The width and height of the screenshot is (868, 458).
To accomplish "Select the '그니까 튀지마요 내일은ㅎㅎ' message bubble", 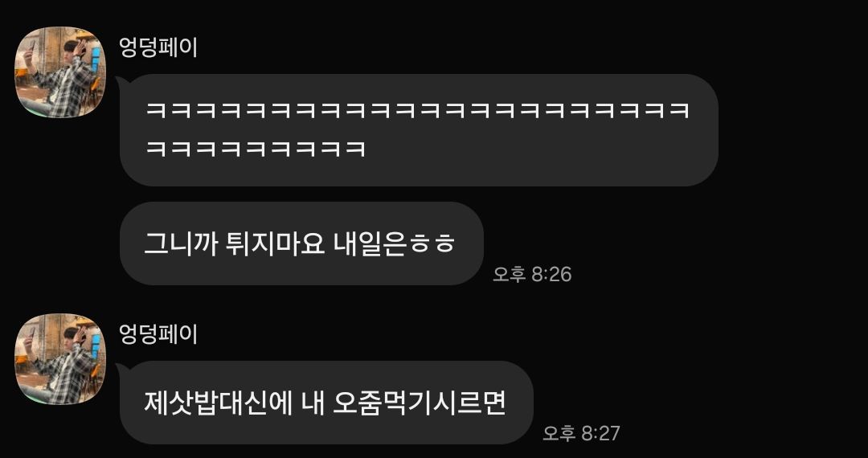I will coord(301,243).
